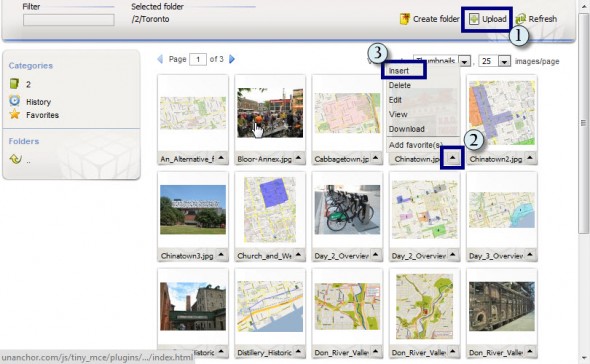
Task: Select the Cabbagetown.jpg thumbnail
Action: (x=347, y=113)
